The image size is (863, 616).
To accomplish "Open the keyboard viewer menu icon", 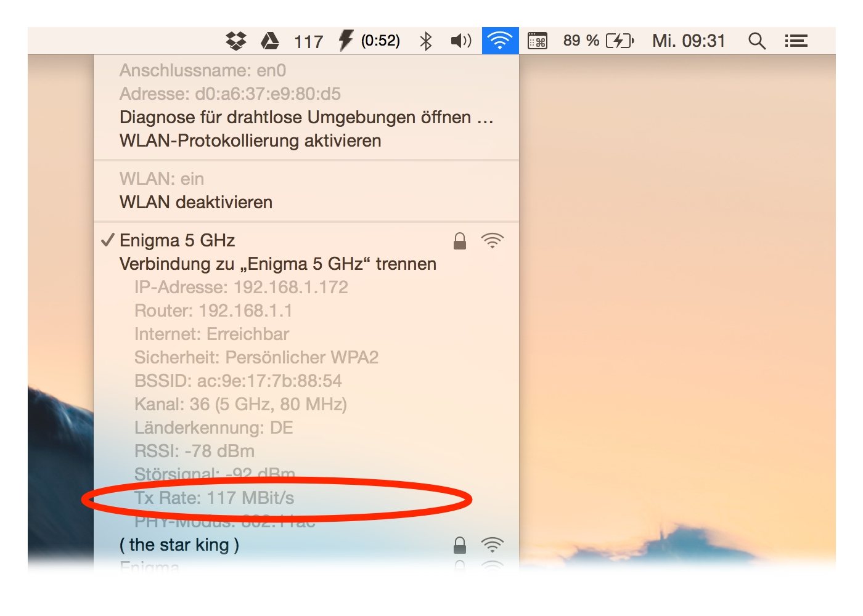I will click(x=538, y=41).
